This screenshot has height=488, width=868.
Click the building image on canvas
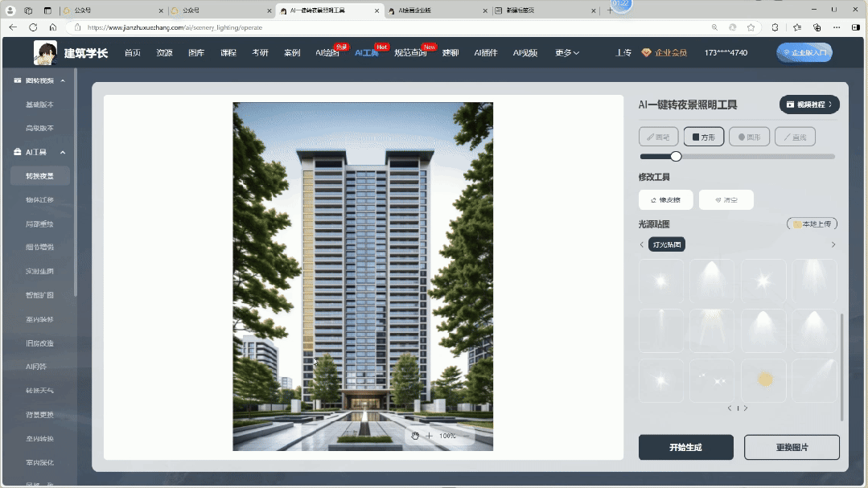coord(363,276)
